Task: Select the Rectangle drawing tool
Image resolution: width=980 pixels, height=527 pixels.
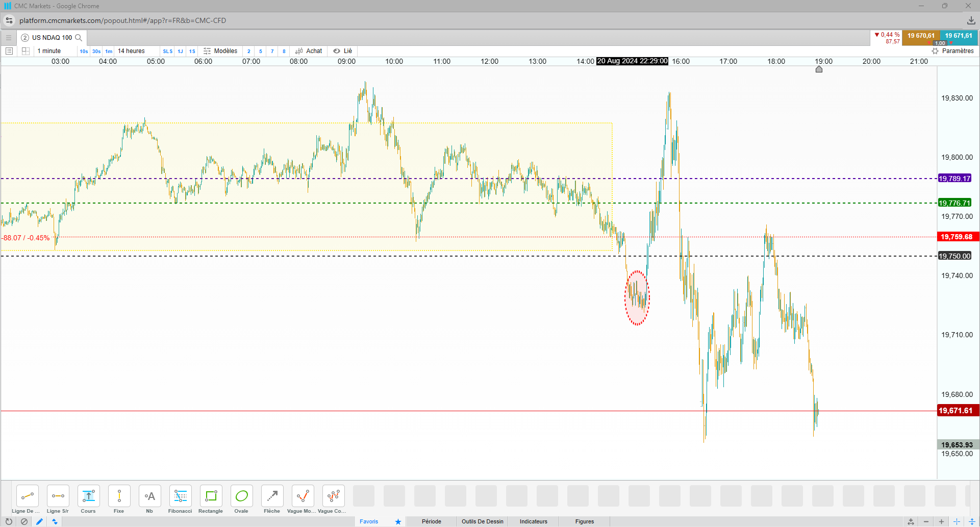Action: pyautogui.click(x=211, y=499)
